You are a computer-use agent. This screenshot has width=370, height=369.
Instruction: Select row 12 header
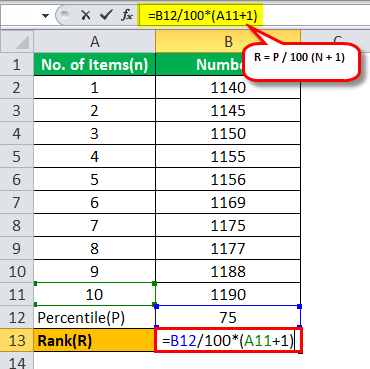17,317
